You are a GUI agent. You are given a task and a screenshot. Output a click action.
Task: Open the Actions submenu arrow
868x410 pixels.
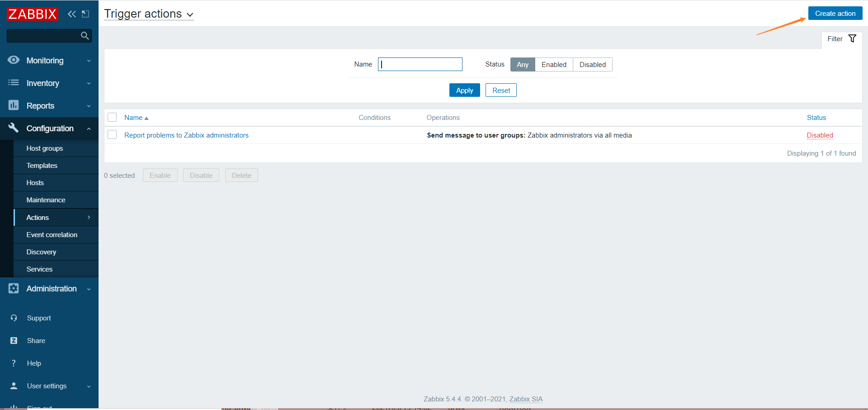click(x=89, y=217)
